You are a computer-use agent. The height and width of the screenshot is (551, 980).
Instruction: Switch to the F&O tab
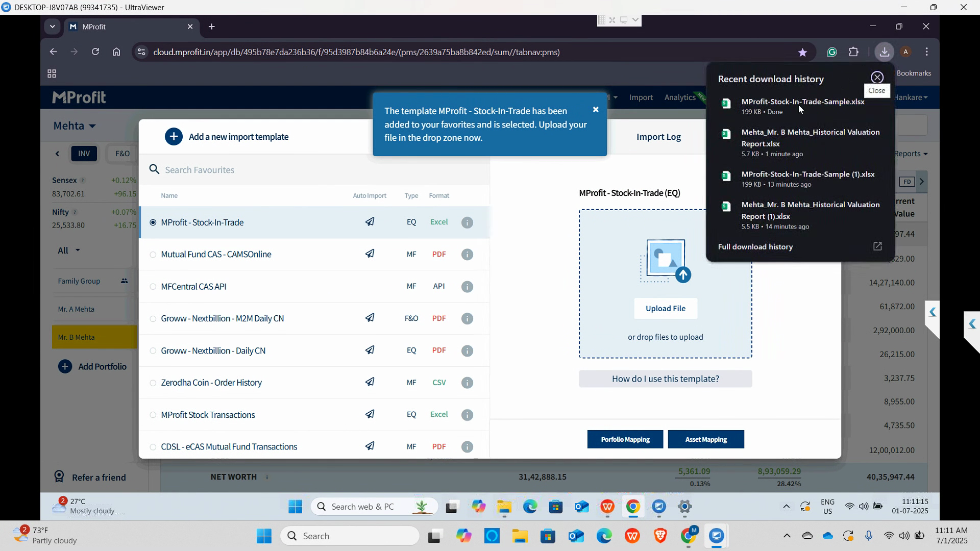click(122, 154)
